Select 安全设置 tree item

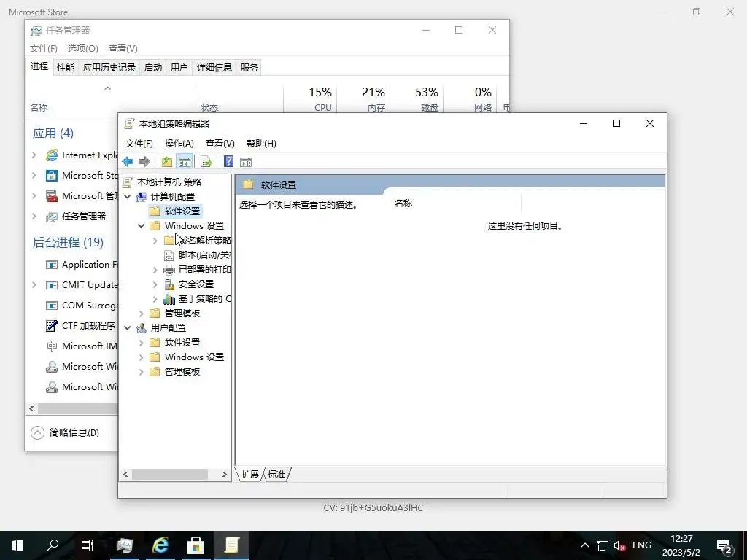196,284
